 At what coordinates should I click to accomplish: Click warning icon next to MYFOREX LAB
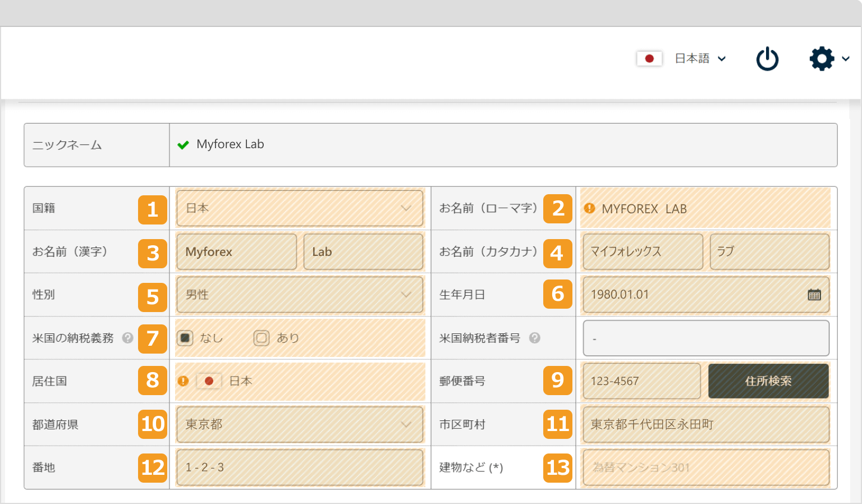coord(589,208)
